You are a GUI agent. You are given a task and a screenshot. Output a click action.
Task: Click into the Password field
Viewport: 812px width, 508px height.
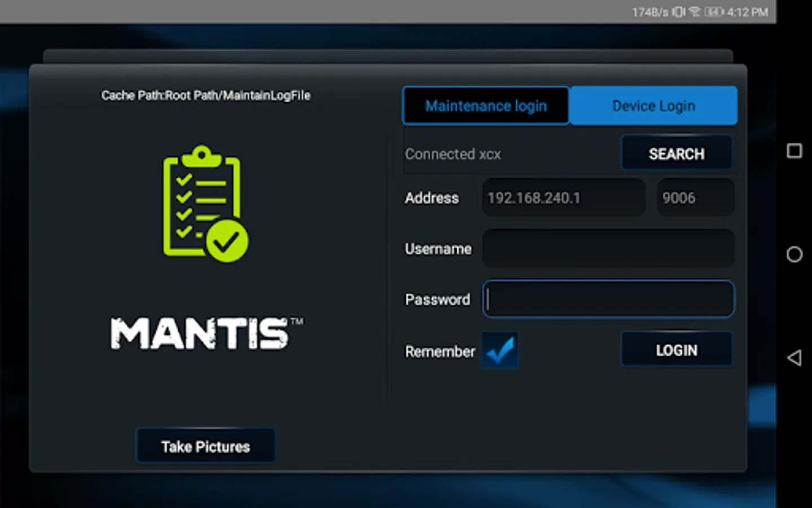click(x=608, y=299)
